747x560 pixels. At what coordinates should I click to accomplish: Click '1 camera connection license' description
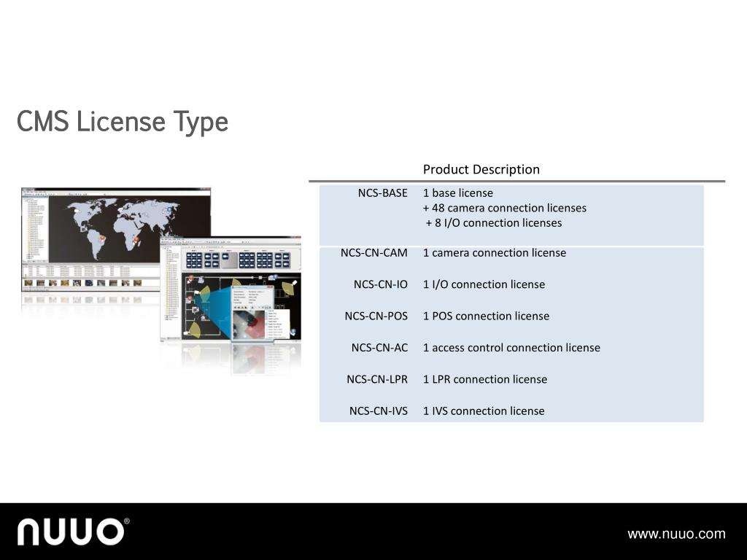[495, 253]
